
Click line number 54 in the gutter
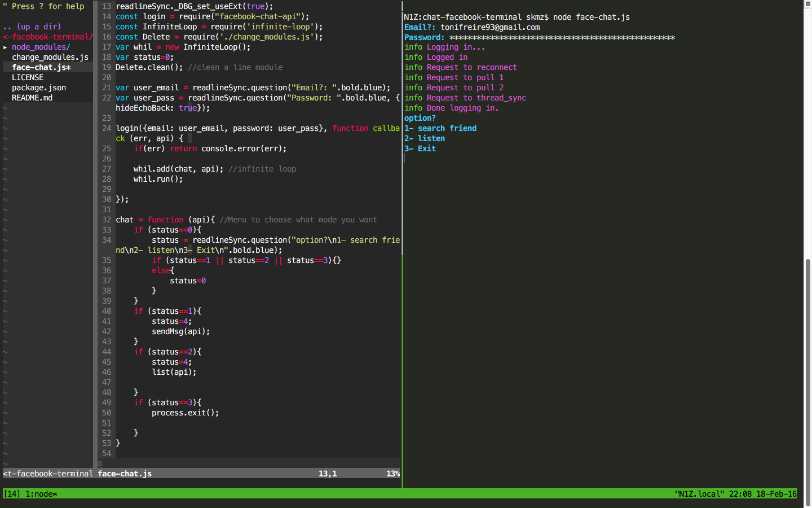tap(107, 453)
